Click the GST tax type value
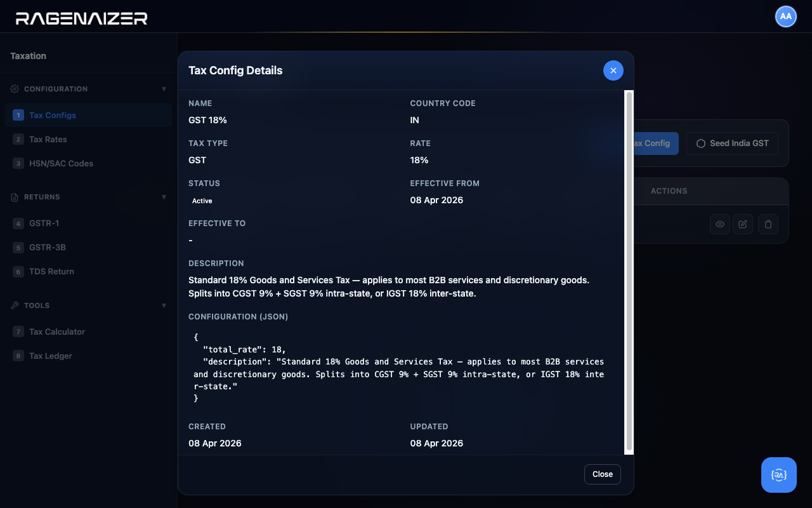This screenshot has height=508, width=812. pos(197,160)
